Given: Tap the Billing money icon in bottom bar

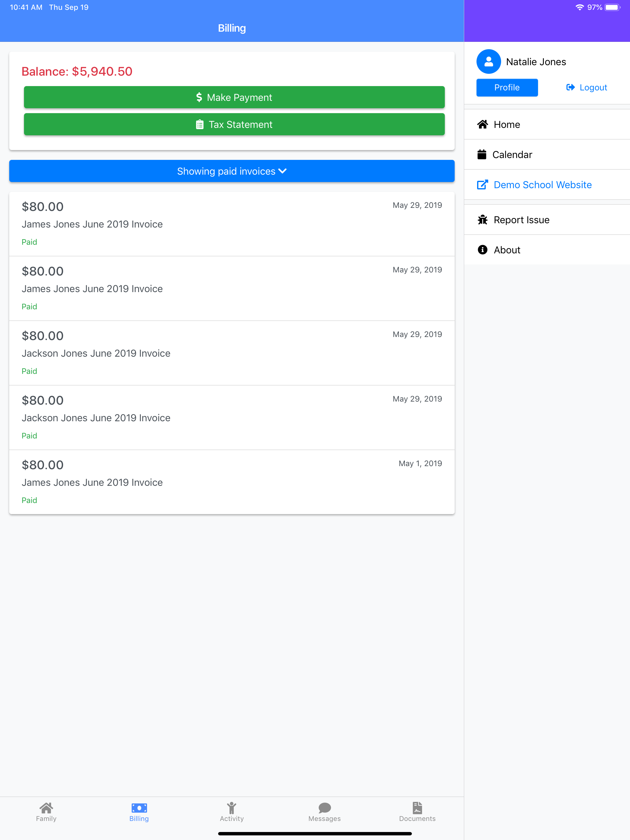Looking at the screenshot, I should (x=139, y=808).
